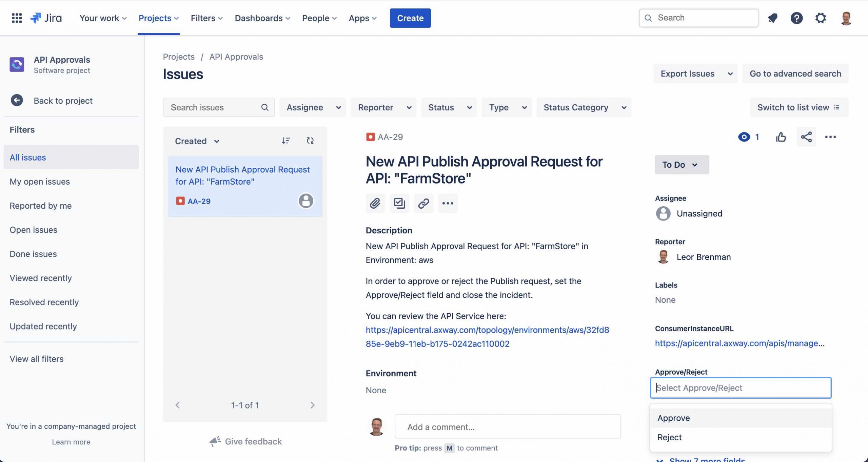Open the Dashboards dropdown

262,18
